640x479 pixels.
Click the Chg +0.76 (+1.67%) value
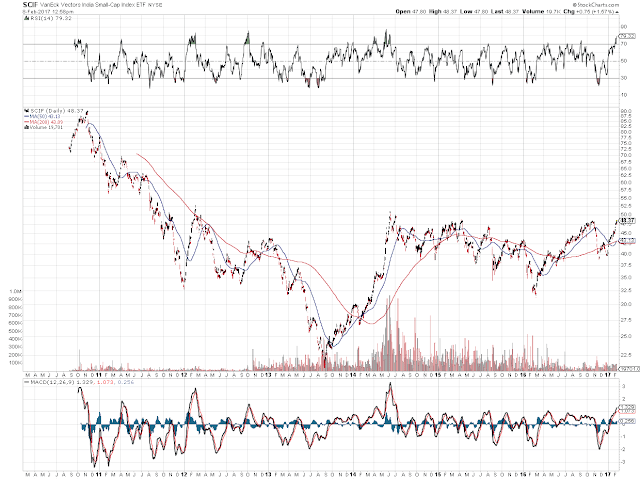coord(588,11)
